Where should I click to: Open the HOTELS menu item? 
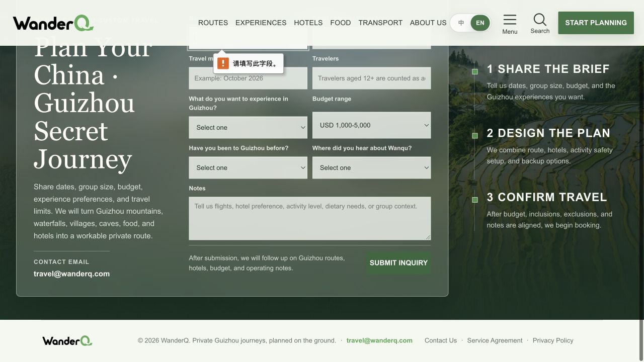308,23
